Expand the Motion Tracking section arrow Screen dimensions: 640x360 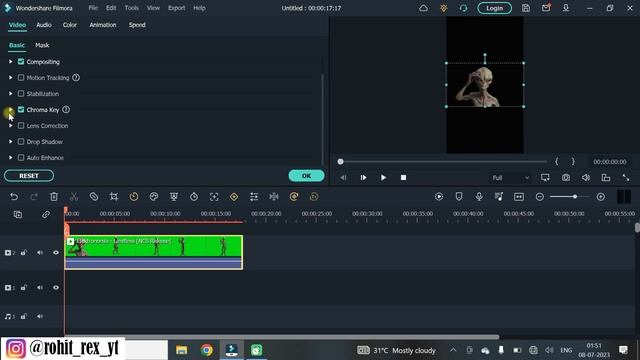pyautogui.click(x=11, y=78)
